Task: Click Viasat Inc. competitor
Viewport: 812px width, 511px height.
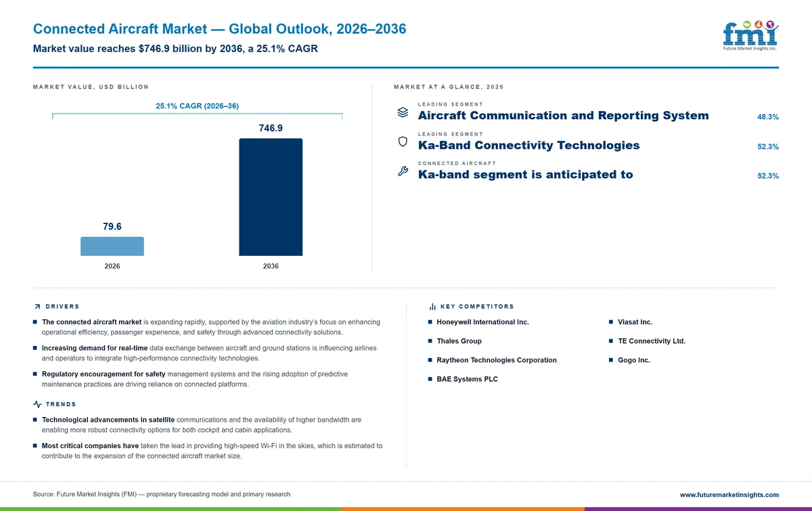Action: click(x=635, y=322)
